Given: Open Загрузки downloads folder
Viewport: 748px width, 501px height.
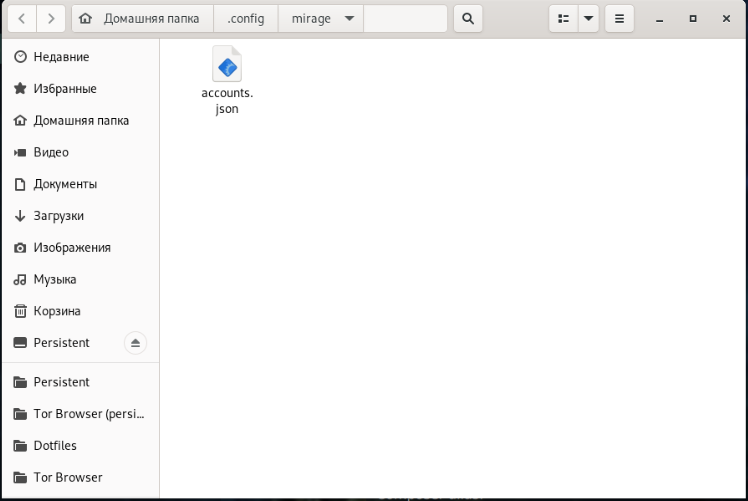Looking at the screenshot, I should (58, 216).
